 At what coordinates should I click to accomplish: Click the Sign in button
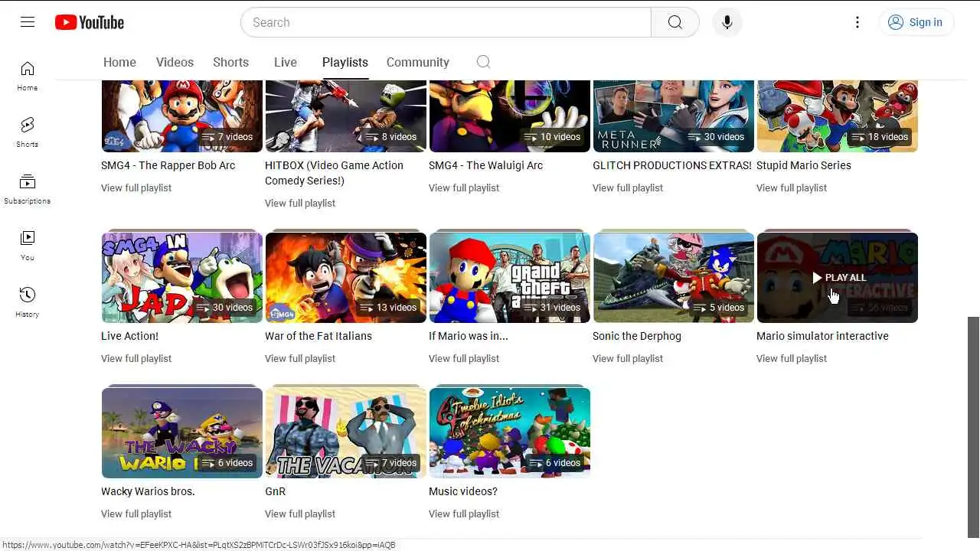(x=916, y=22)
